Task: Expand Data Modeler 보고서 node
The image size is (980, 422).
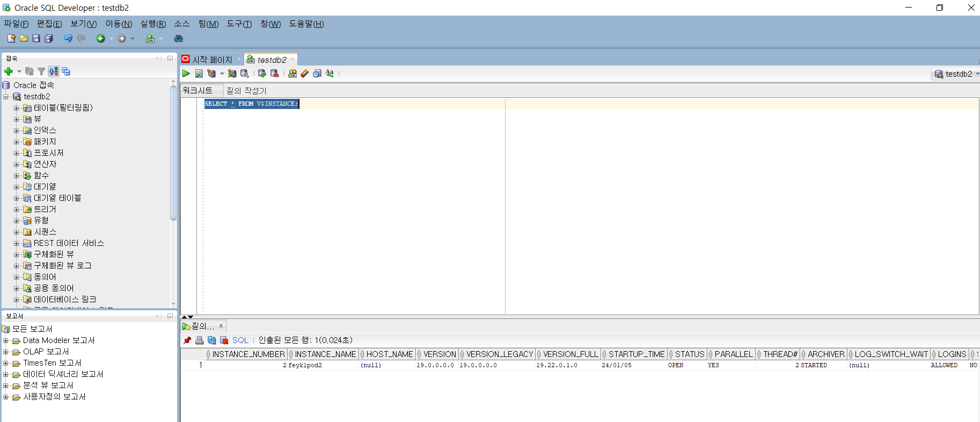Action: [6, 340]
